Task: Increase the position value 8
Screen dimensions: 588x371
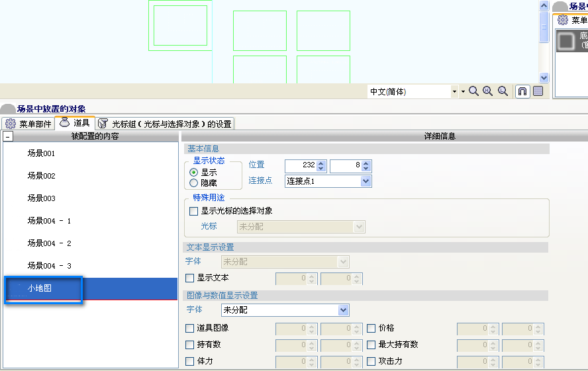Action: click(366, 163)
